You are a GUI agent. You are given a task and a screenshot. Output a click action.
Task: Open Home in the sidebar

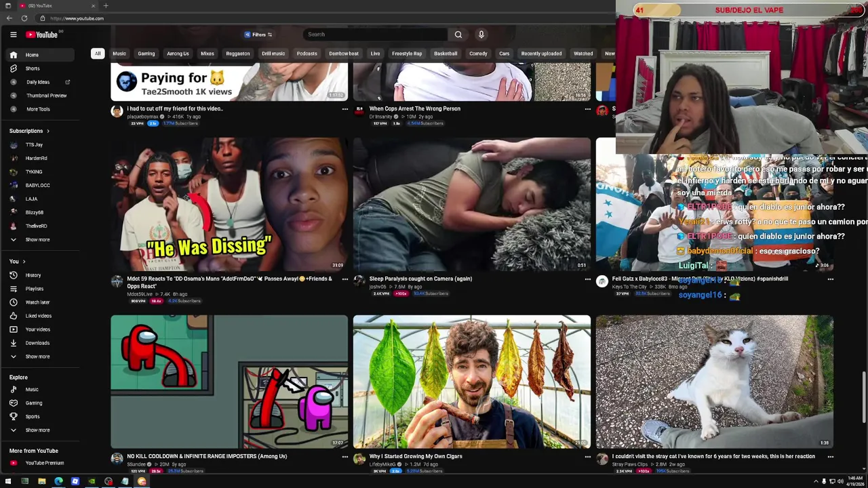(x=41, y=55)
